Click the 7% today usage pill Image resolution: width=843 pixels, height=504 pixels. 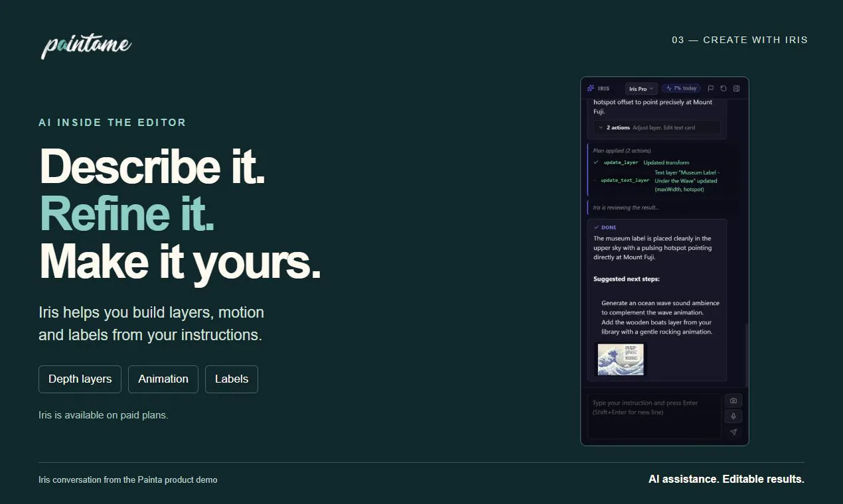[681, 88]
